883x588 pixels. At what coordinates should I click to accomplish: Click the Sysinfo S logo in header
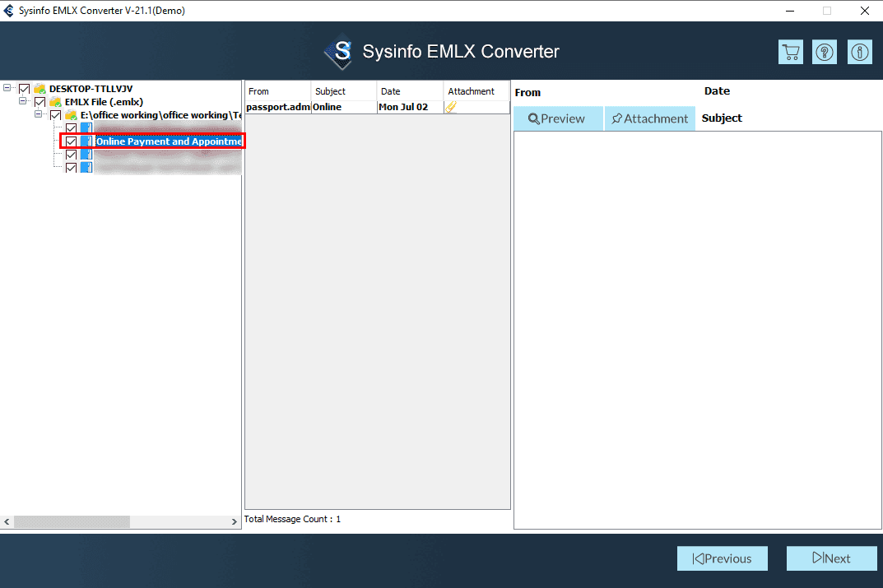click(340, 52)
